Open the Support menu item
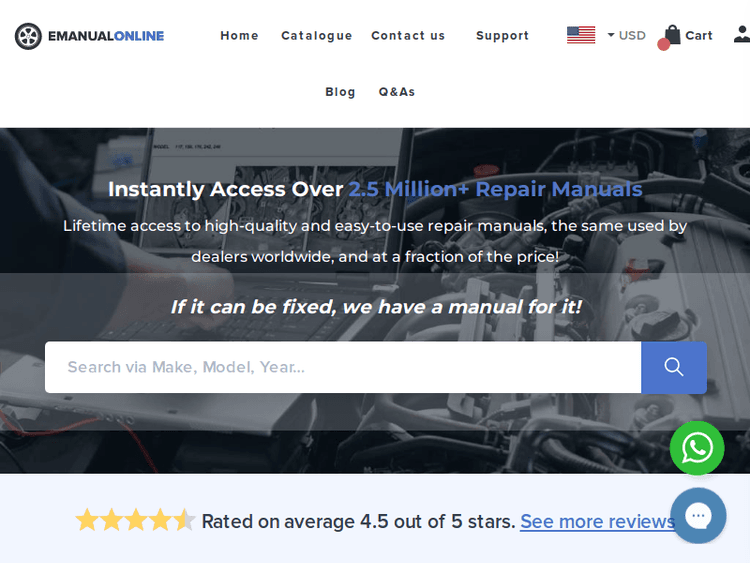Image resolution: width=750 pixels, height=563 pixels. coord(502,35)
